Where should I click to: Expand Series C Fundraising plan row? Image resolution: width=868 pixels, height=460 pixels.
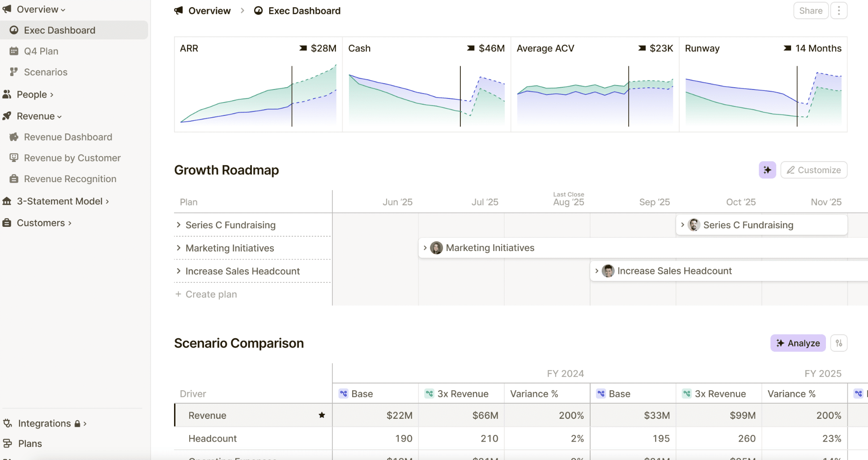pos(179,225)
